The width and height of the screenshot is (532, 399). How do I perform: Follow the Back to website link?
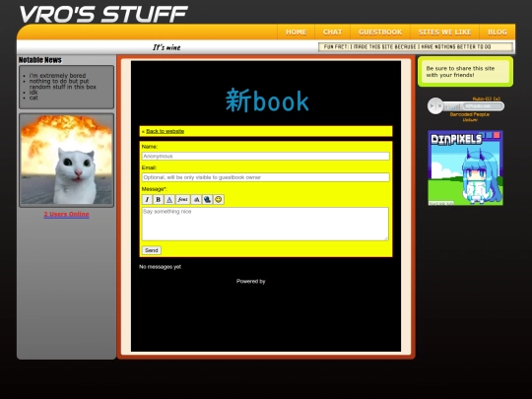tap(165, 131)
